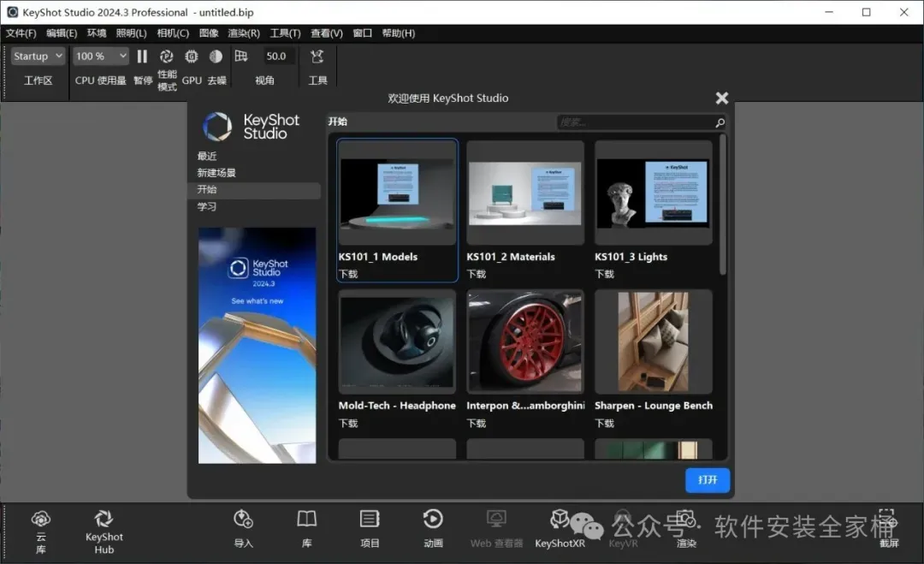Click the Import icon

pyautogui.click(x=243, y=519)
